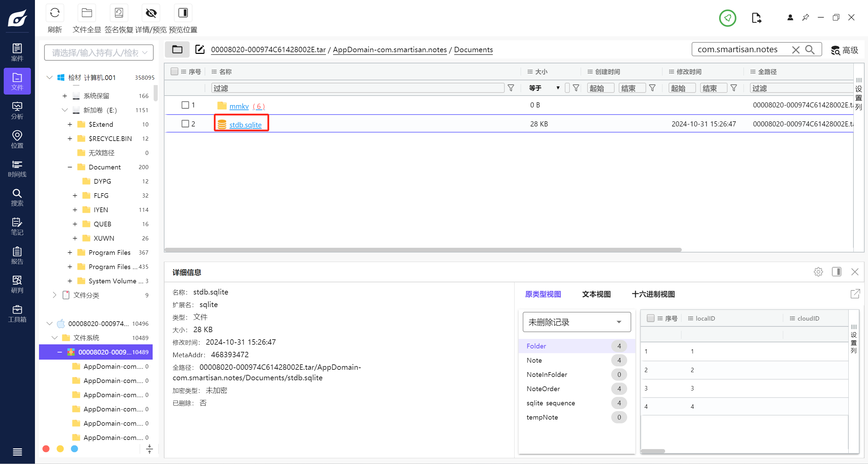The height and width of the screenshot is (464, 868).
Task: Click the 预览位置 preview position icon
Action: point(183,13)
